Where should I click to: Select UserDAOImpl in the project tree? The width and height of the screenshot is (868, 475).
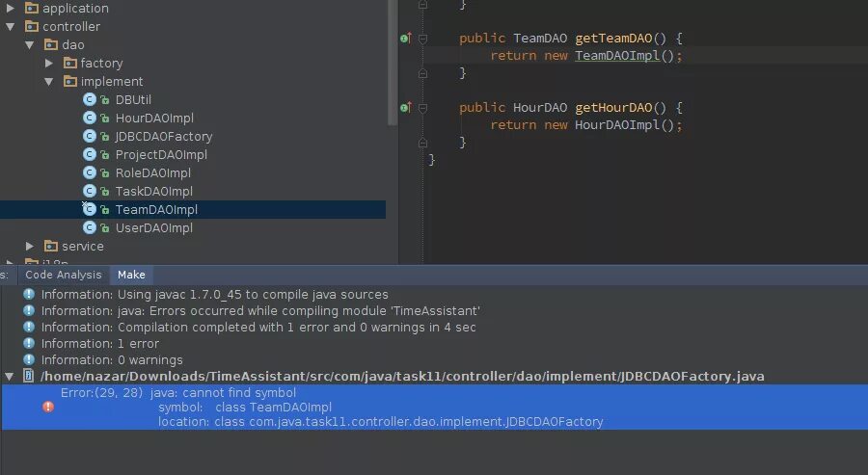(154, 227)
